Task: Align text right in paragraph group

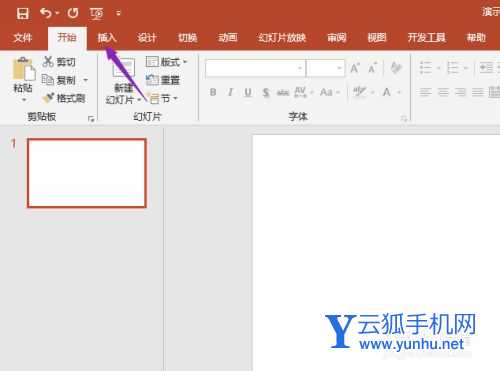Action: (461, 92)
